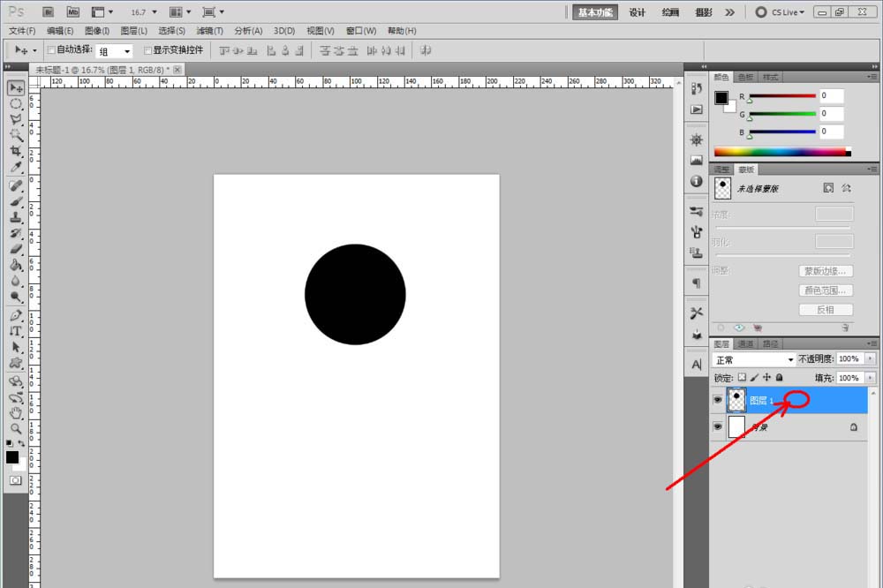Expand the 不透明度 opacity arrow

click(872, 359)
